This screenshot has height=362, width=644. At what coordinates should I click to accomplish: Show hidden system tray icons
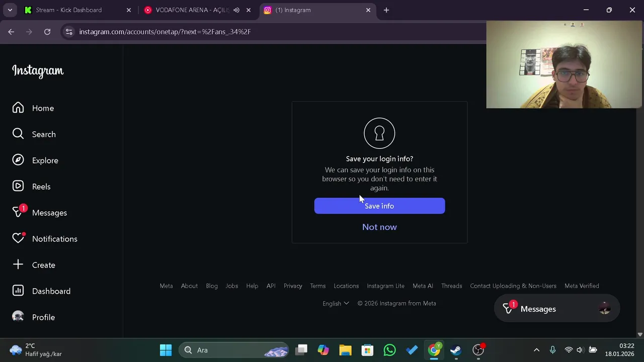(536, 350)
